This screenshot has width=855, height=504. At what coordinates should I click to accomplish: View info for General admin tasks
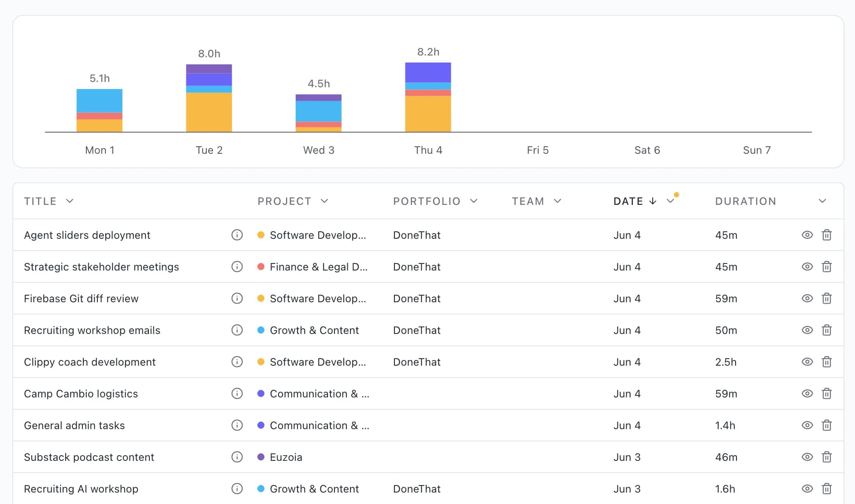tap(237, 425)
